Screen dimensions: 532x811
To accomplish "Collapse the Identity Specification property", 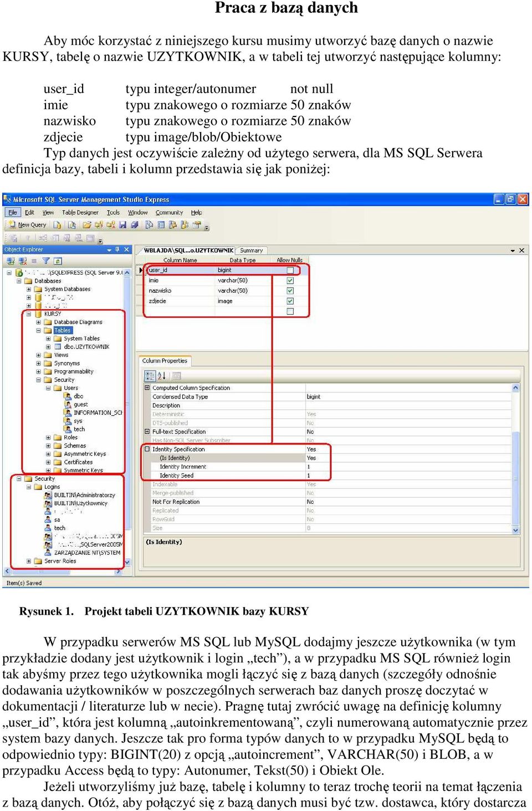I will click(x=147, y=450).
